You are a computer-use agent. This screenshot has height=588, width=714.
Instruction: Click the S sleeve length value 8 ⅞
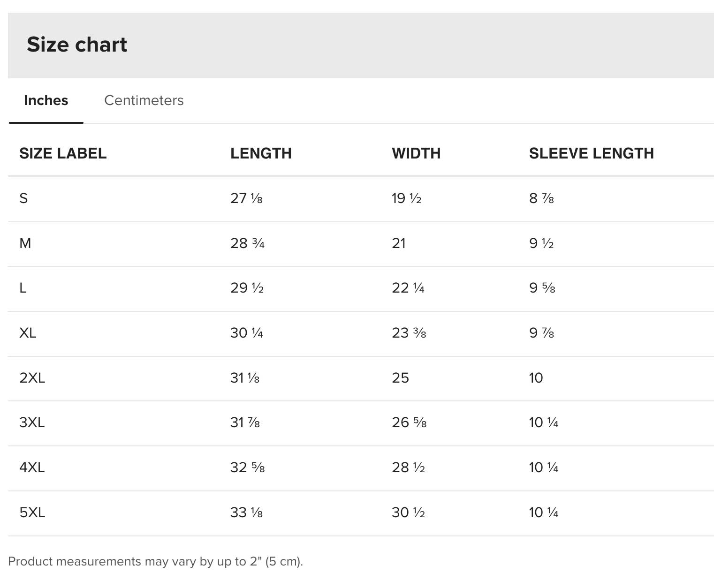541,198
